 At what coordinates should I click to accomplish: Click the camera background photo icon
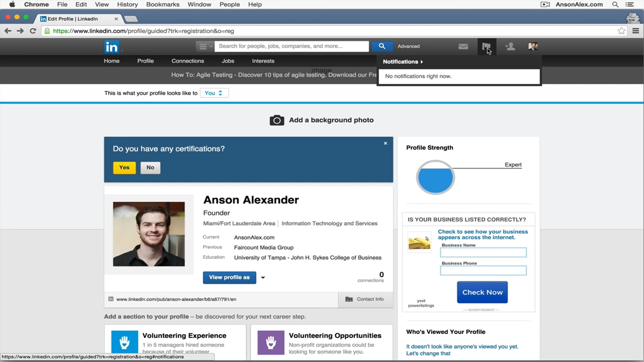[x=277, y=120]
